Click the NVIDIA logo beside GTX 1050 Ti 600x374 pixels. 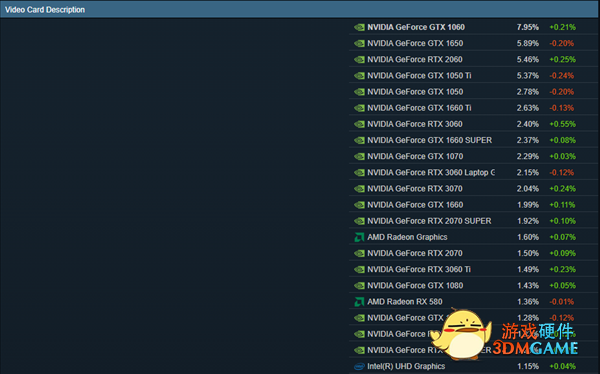(359, 76)
